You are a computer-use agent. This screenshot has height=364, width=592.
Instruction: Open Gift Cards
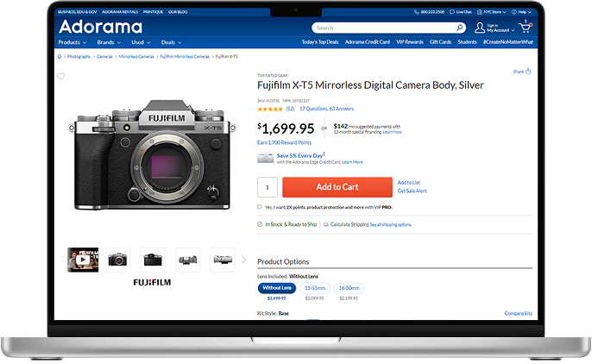441,42
